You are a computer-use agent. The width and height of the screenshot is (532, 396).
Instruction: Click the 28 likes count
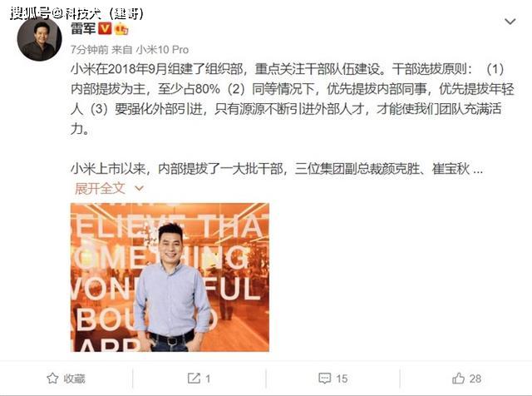[x=475, y=379]
